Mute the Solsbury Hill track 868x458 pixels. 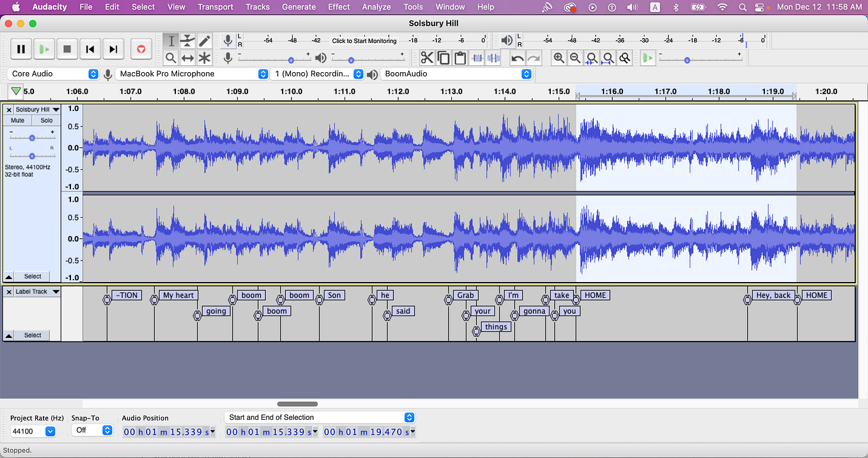click(x=18, y=120)
